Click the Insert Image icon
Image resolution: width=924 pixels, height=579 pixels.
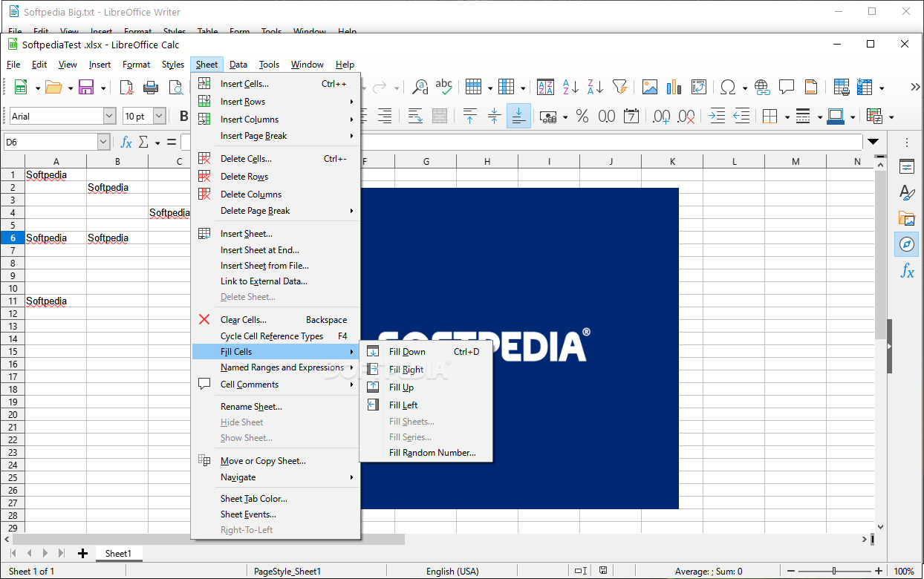(x=650, y=88)
